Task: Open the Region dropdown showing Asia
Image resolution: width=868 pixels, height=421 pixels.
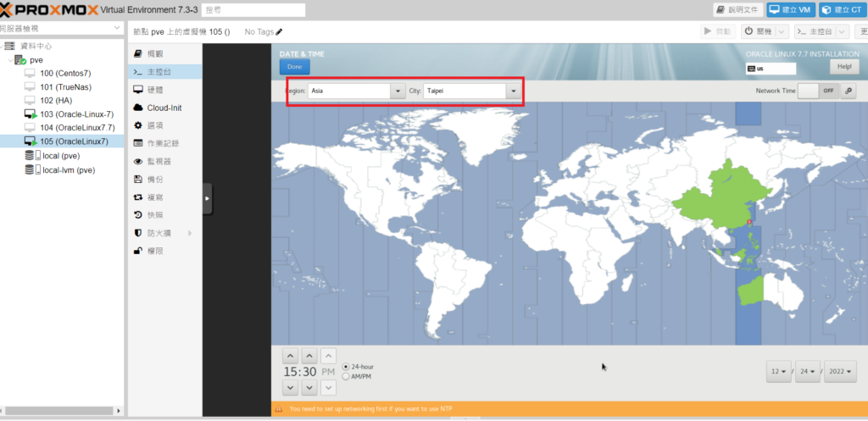Action: tap(357, 91)
